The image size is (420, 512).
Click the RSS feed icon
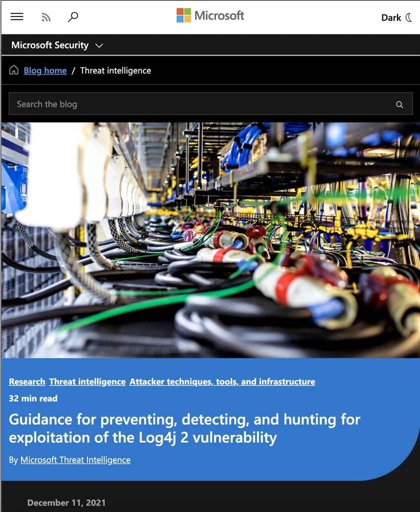(x=46, y=17)
